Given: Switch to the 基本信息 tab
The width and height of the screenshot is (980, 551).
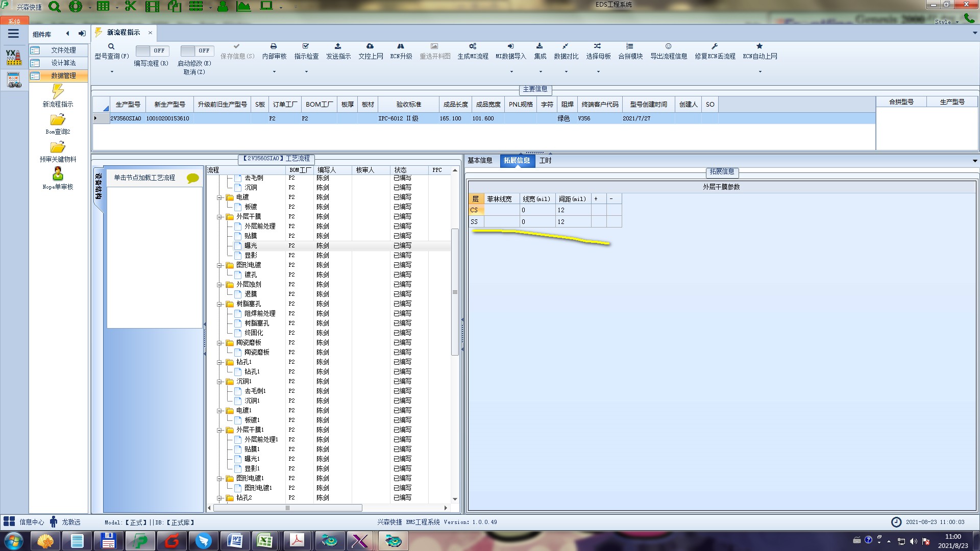Looking at the screenshot, I should click(x=480, y=161).
